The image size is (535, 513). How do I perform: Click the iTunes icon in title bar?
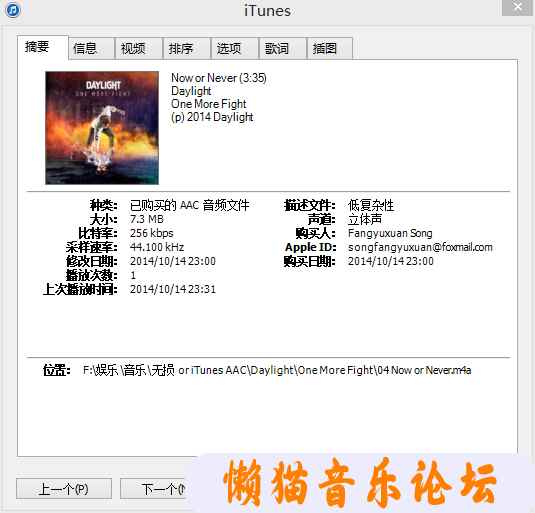[13, 10]
